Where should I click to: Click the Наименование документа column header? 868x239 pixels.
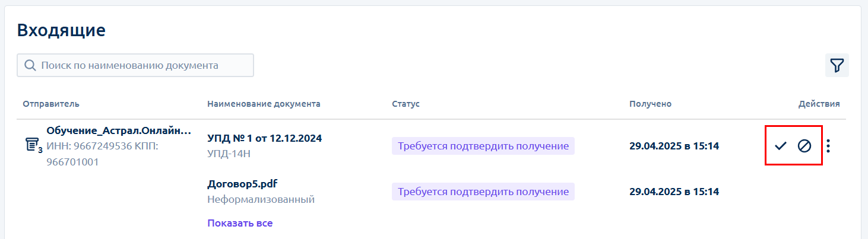click(264, 104)
